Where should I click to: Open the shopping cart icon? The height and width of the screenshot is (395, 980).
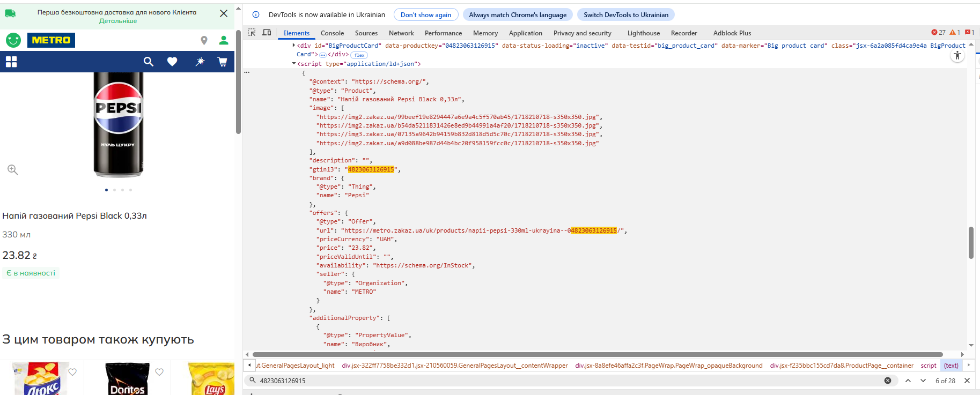click(222, 62)
